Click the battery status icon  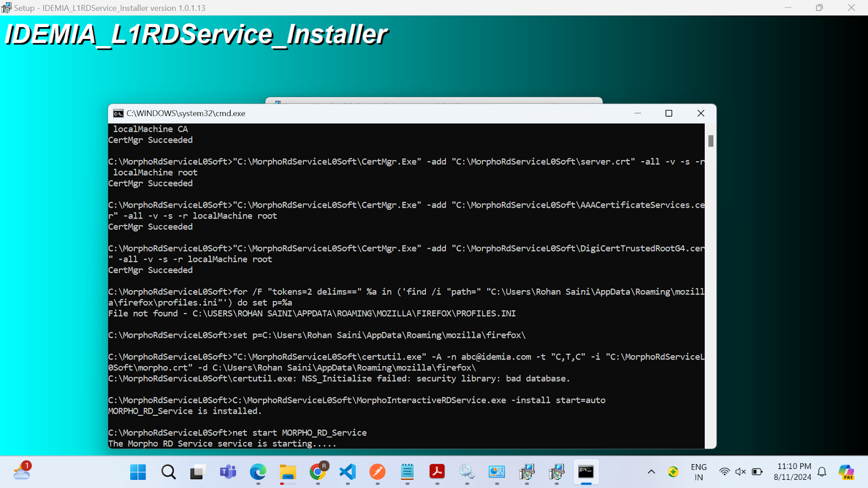tap(757, 472)
